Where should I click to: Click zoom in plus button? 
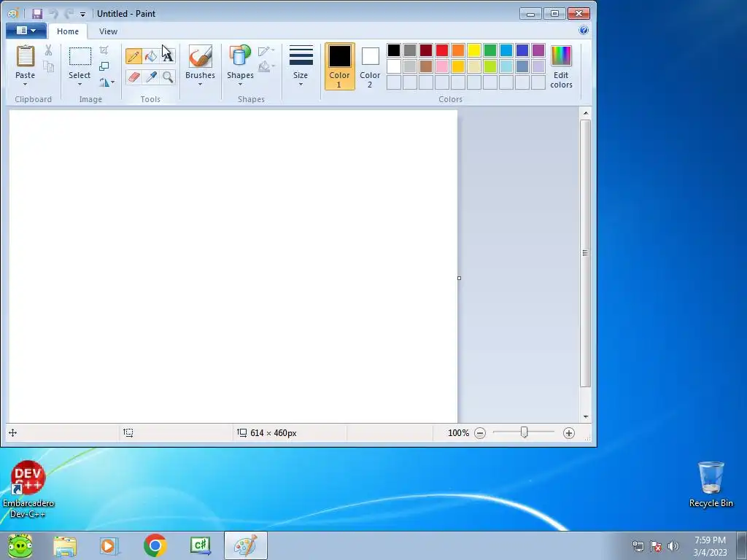tap(568, 433)
